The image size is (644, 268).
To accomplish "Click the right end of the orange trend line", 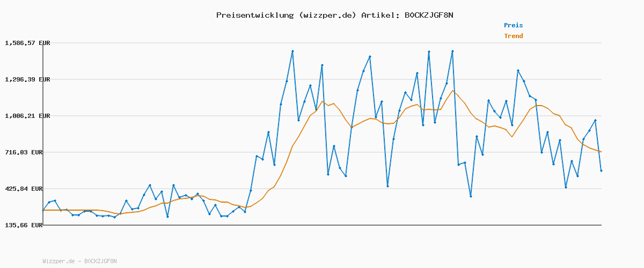I will (601, 152).
